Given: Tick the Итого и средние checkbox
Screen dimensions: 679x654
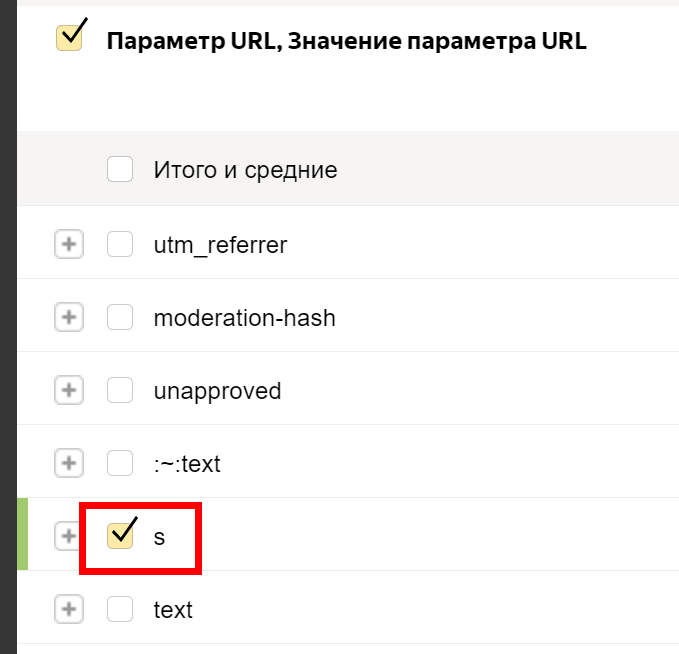Looking at the screenshot, I should coord(120,169).
